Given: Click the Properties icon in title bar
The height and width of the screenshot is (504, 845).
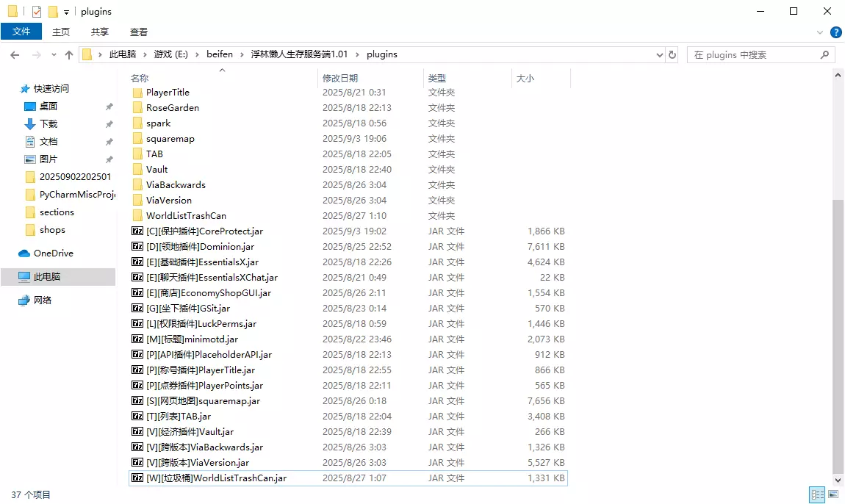Looking at the screenshot, I should pyautogui.click(x=37, y=11).
